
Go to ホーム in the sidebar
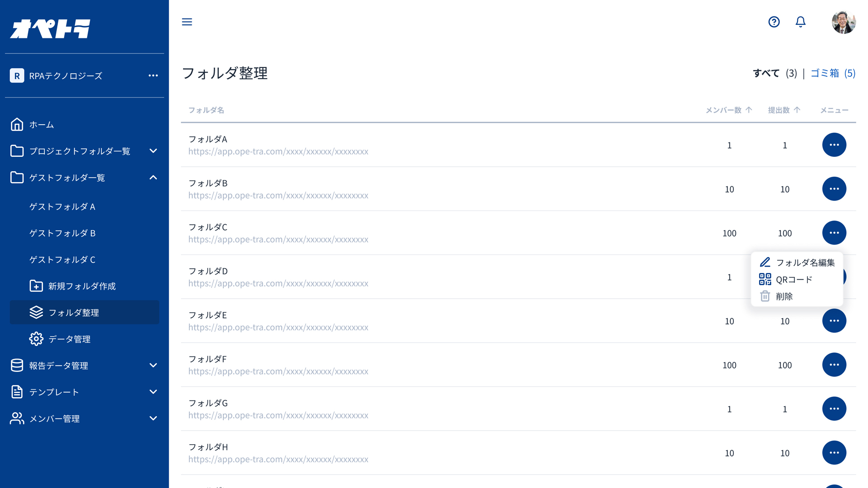point(42,125)
